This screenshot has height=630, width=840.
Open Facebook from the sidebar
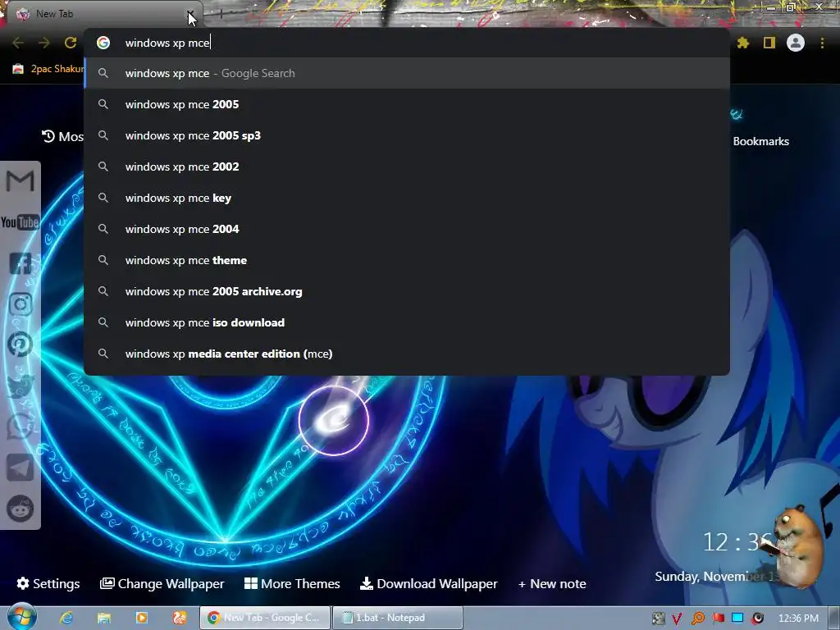pyautogui.click(x=21, y=263)
